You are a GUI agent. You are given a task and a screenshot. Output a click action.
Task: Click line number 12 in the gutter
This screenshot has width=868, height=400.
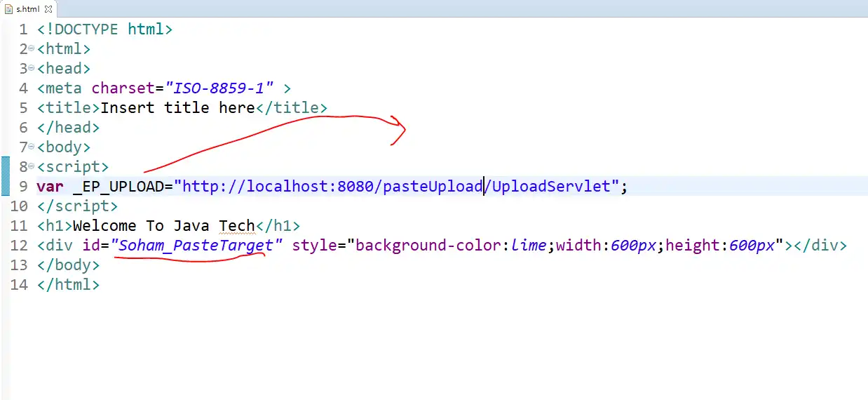19,246
